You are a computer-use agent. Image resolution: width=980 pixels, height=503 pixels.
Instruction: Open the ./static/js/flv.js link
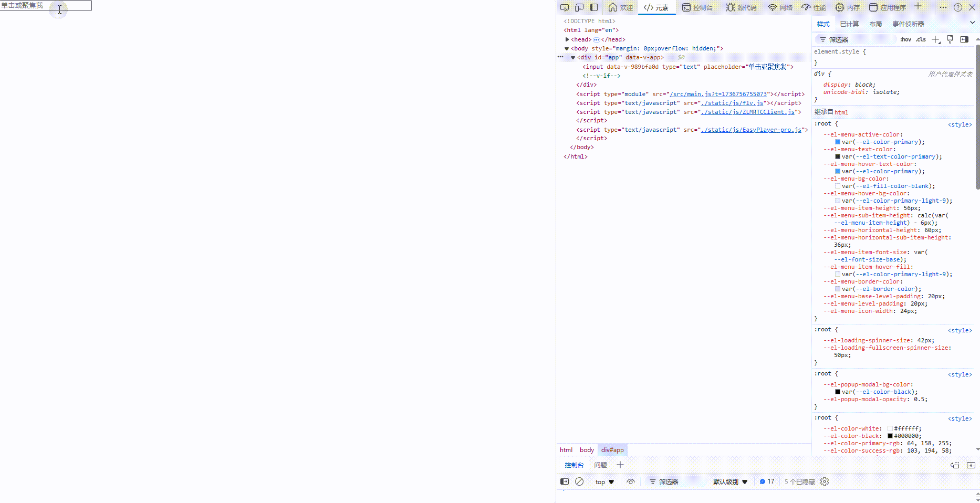[732, 103]
